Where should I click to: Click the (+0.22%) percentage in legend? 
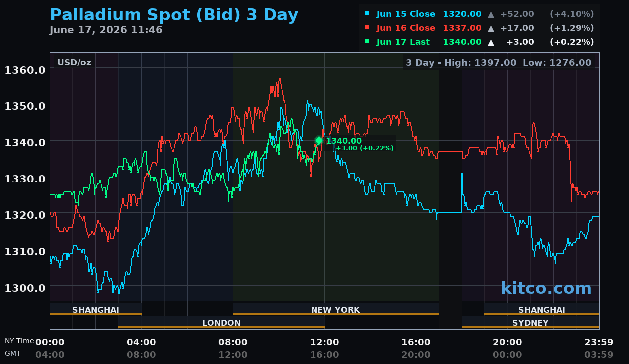[x=572, y=42]
